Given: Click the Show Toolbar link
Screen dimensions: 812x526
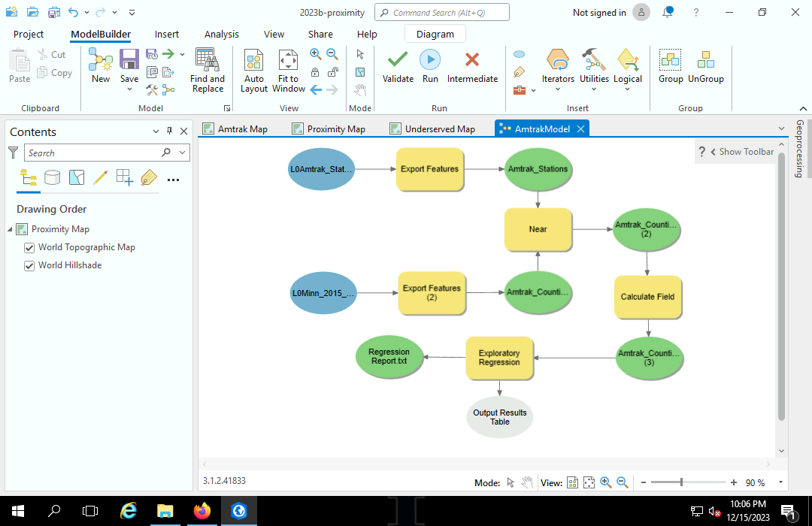Looking at the screenshot, I should point(747,151).
